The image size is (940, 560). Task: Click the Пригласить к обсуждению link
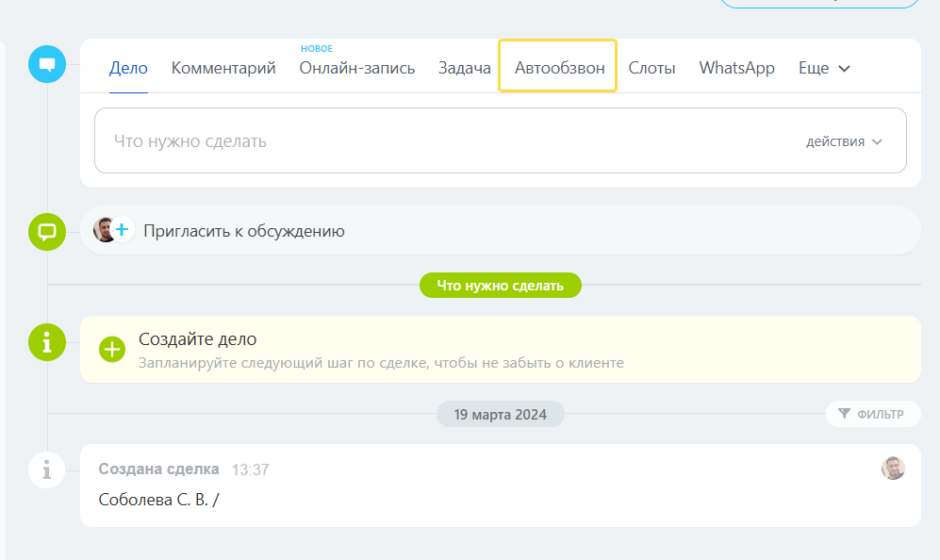tap(245, 229)
